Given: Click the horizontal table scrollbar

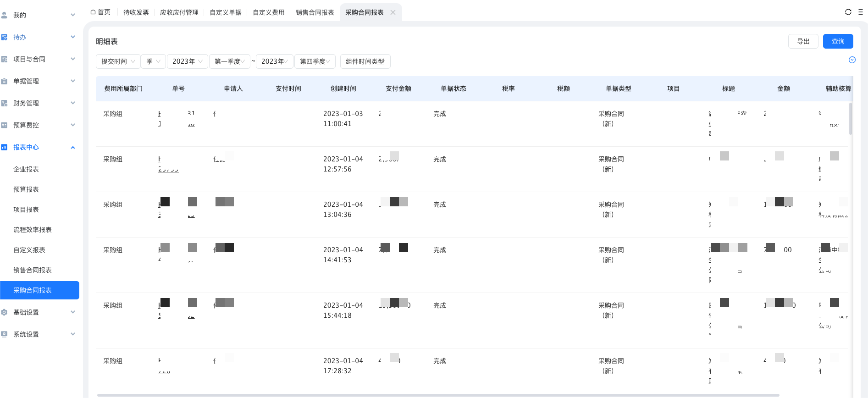Looking at the screenshot, I should click(438, 395).
